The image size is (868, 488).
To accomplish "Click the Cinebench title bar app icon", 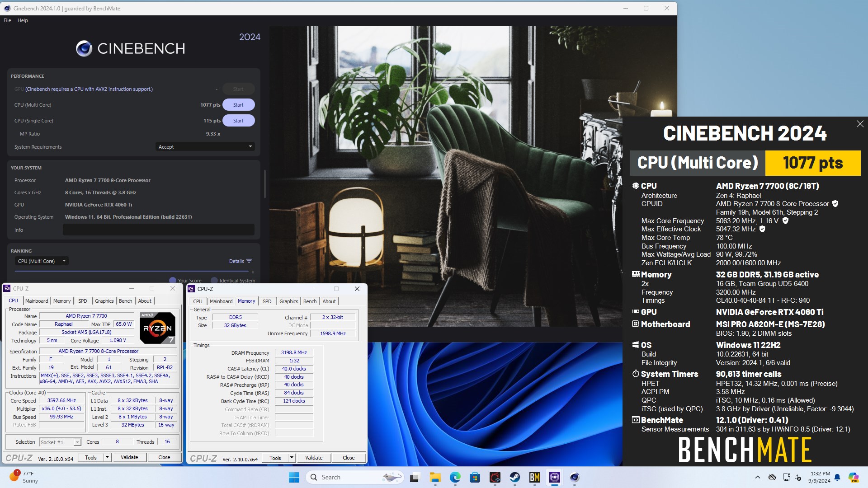I will pyautogui.click(x=7, y=8).
